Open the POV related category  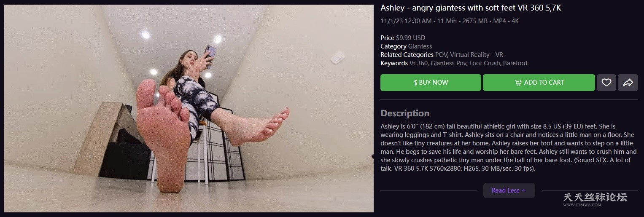(x=441, y=55)
